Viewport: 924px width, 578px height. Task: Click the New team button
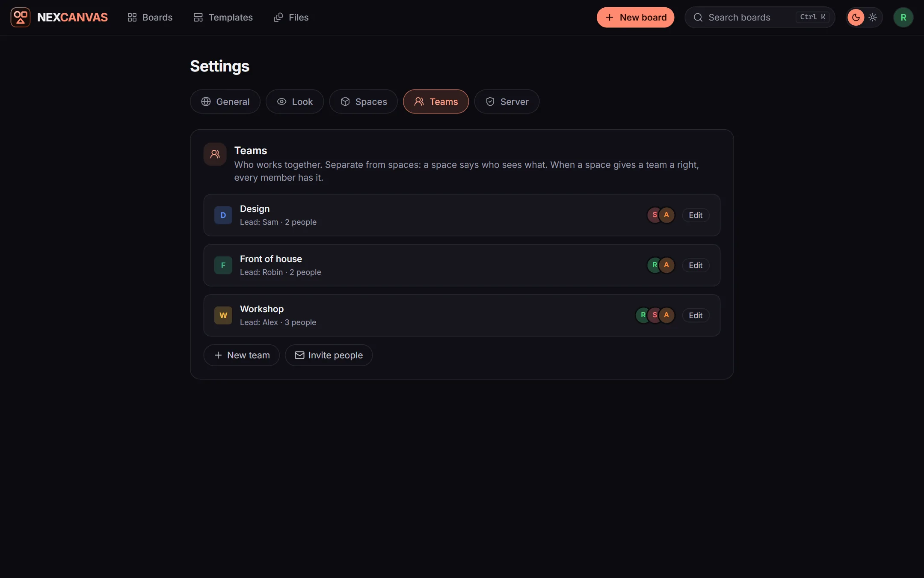coord(241,355)
